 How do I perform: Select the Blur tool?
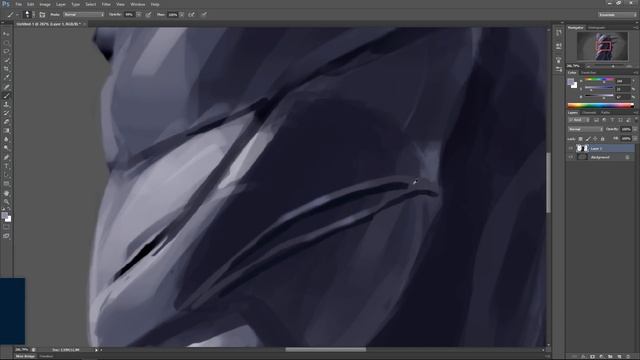pos(6,140)
